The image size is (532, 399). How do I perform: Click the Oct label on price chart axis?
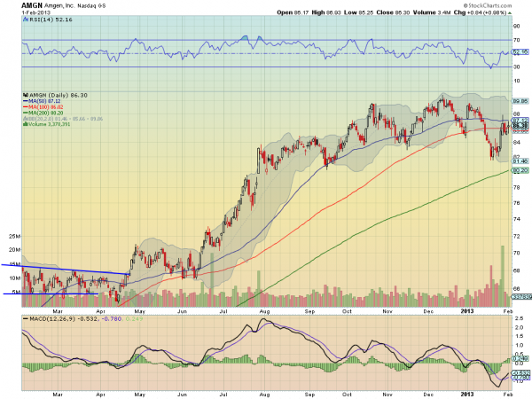point(347,311)
